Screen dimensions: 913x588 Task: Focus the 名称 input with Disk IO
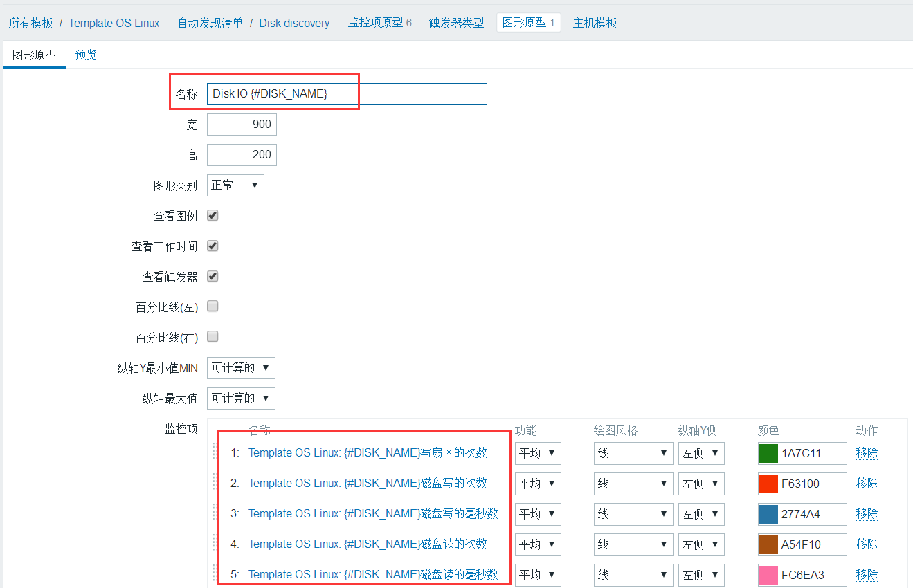(347, 94)
